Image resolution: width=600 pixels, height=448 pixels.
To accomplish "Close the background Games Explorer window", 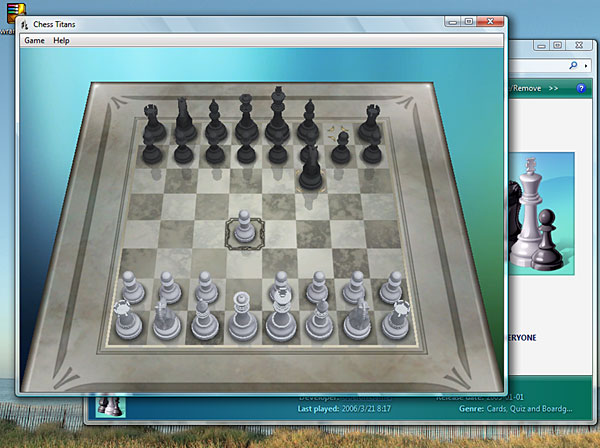I will (x=579, y=46).
